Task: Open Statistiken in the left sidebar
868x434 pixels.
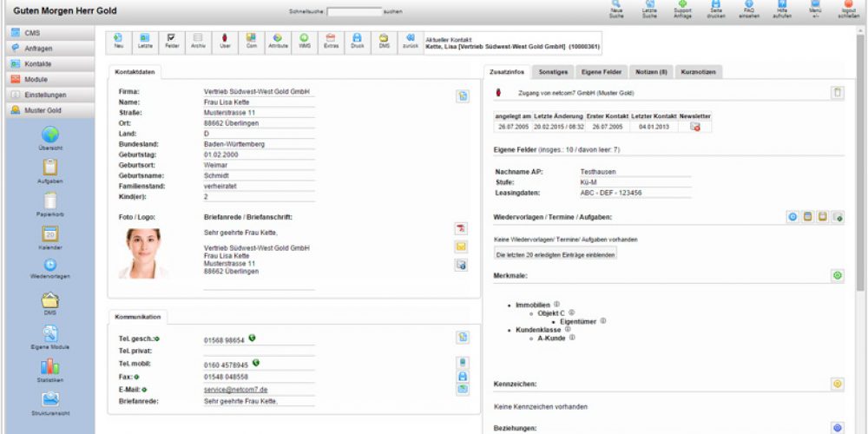Action: pyautogui.click(x=49, y=369)
